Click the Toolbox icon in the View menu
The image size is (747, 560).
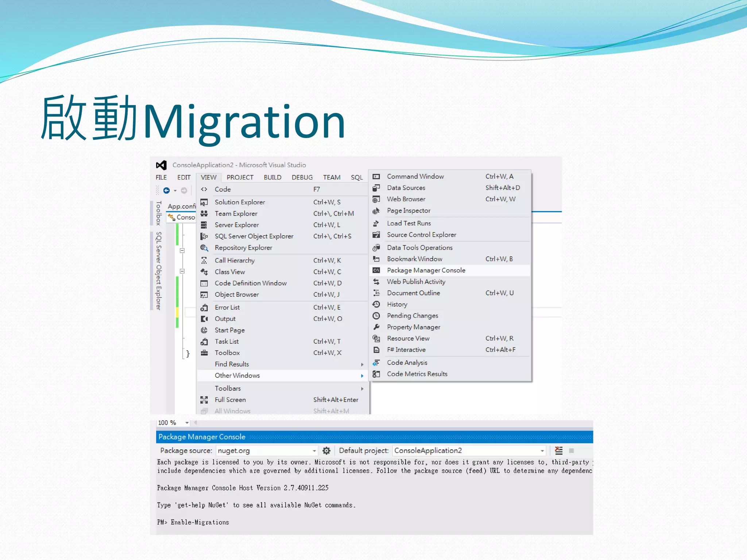point(204,353)
